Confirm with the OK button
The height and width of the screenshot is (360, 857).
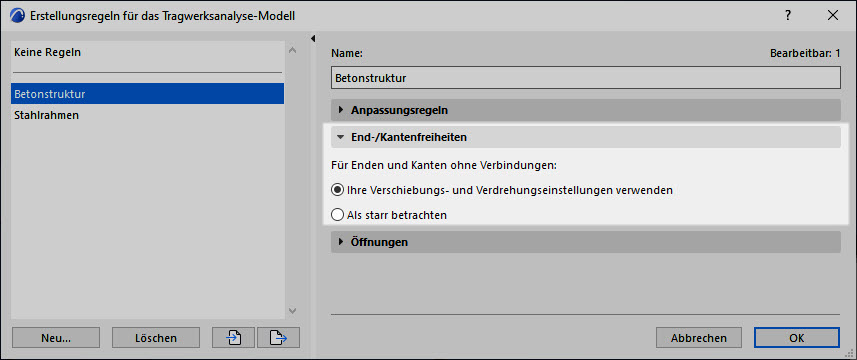coord(796,338)
